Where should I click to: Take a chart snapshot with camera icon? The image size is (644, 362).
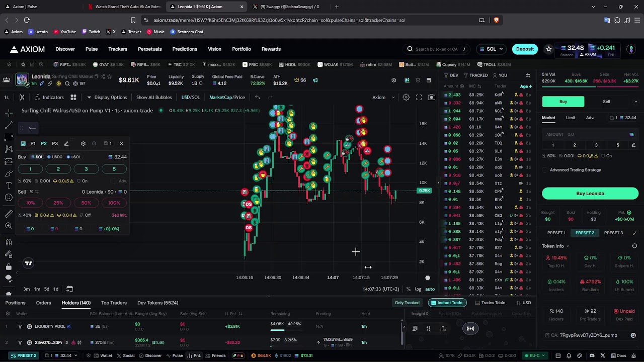[x=431, y=97]
